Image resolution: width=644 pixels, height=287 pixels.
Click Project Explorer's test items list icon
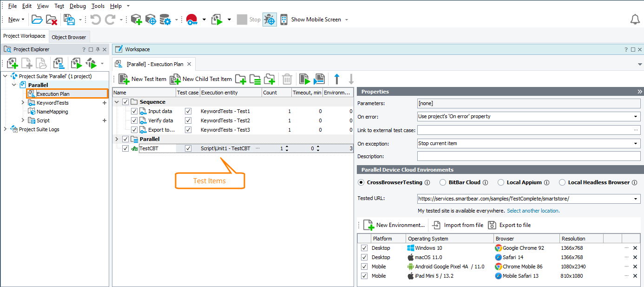[59, 63]
